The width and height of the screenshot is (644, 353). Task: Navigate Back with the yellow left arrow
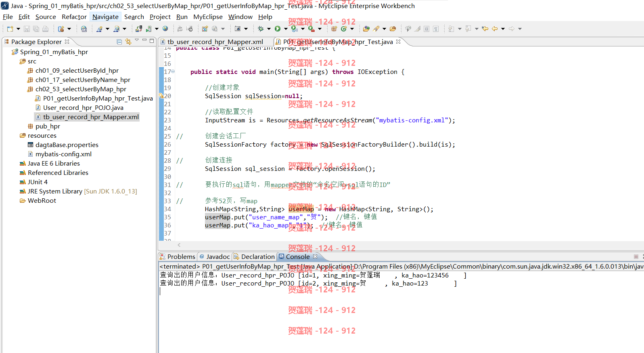[495, 29]
